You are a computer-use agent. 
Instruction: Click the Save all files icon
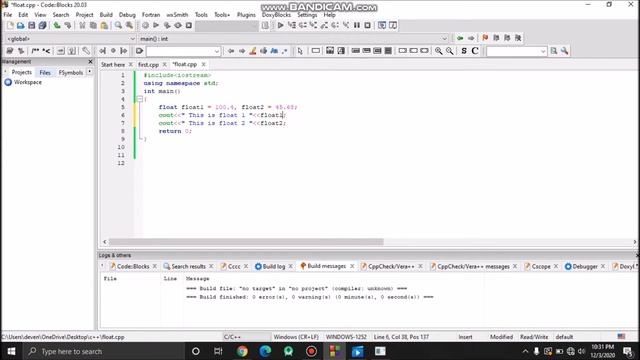(x=42, y=25)
